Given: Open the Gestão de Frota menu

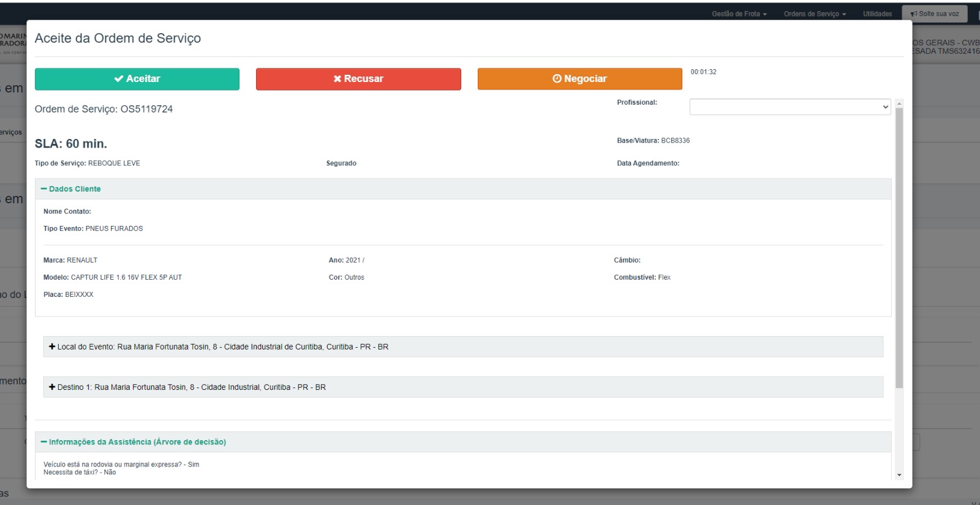Looking at the screenshot, I should [739, 14].
